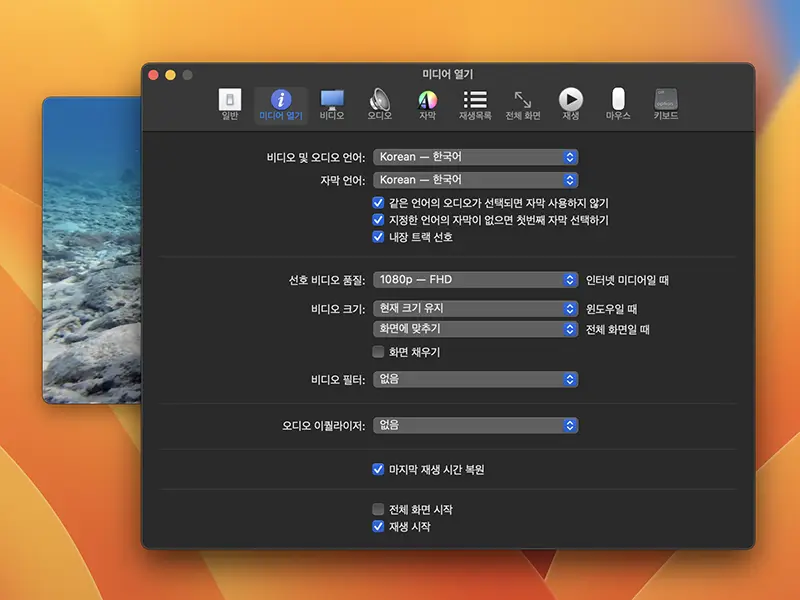Change the 선호 비디오 품질 dropdown
This screenshot has width=800, height=600.
pyautogui.click(x=475, y=280)
